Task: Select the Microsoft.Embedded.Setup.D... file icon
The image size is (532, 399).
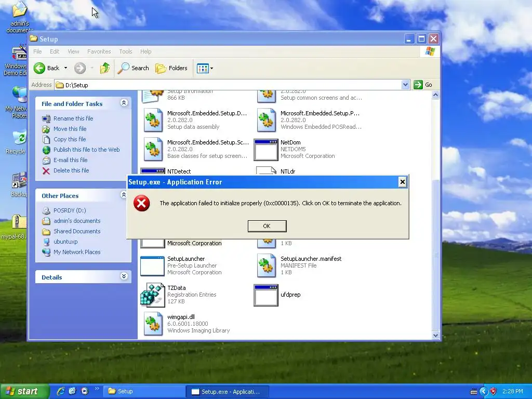Action: coord(153,120)
